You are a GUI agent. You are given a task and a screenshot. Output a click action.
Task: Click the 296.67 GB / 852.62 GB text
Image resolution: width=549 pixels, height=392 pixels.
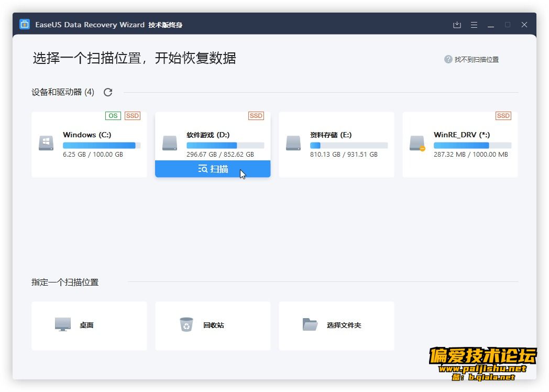point(220,155)
